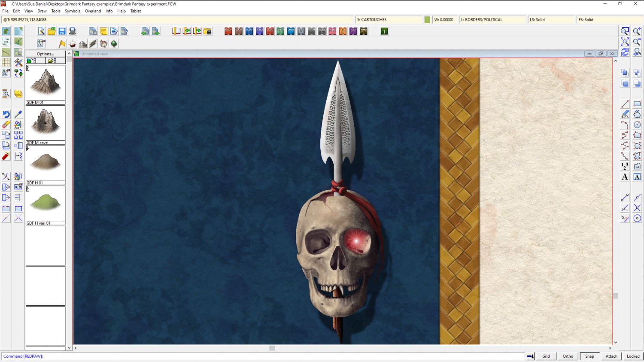Select the Arc drawing tool
Viewport: 644px width, 362px height.
625,125
